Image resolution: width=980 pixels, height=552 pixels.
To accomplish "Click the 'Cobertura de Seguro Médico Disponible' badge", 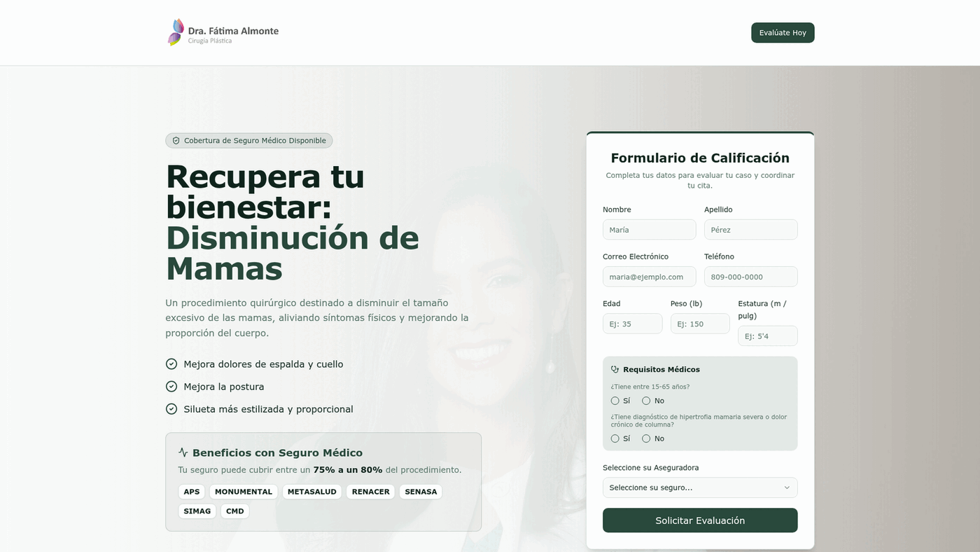I will click(x=249, y=141).
